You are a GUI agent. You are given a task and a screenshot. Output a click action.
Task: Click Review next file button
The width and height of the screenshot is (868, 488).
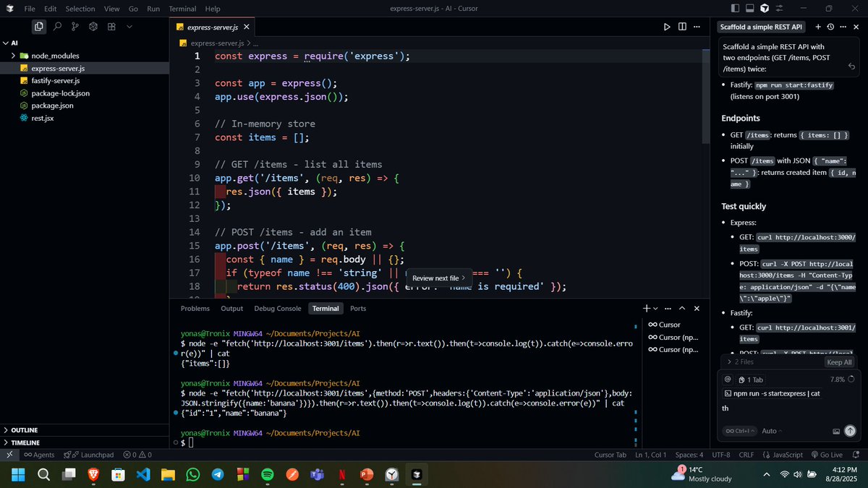coord(439,278)
